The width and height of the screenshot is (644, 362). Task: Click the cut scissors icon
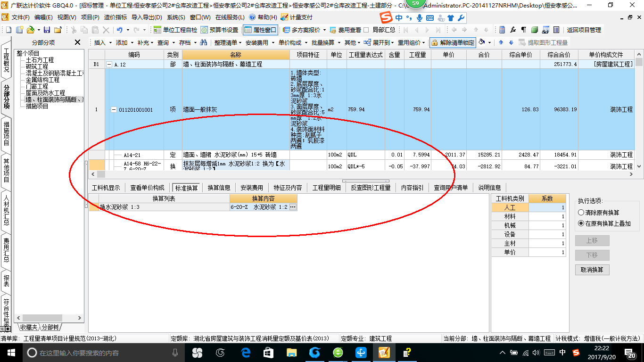(x=73, y=30)
